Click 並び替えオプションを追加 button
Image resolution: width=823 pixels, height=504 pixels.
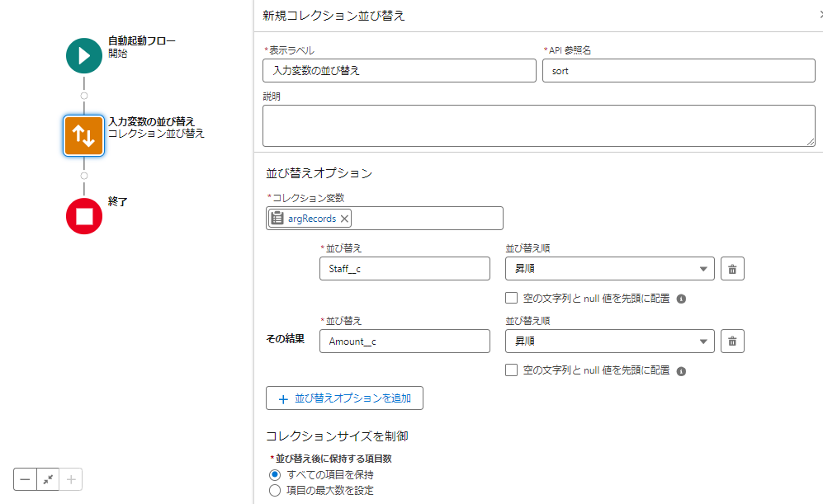click(x=344, y=398)
